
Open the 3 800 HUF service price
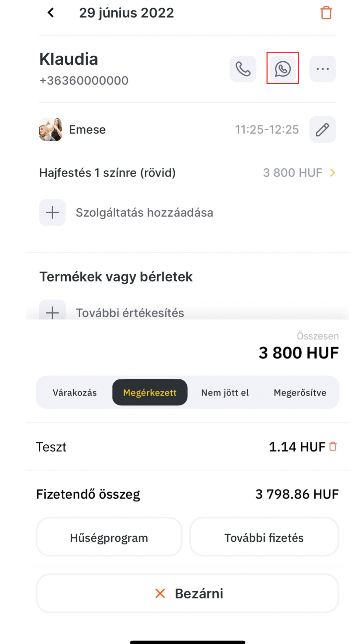pyautogui.click(x=292, y=173)
